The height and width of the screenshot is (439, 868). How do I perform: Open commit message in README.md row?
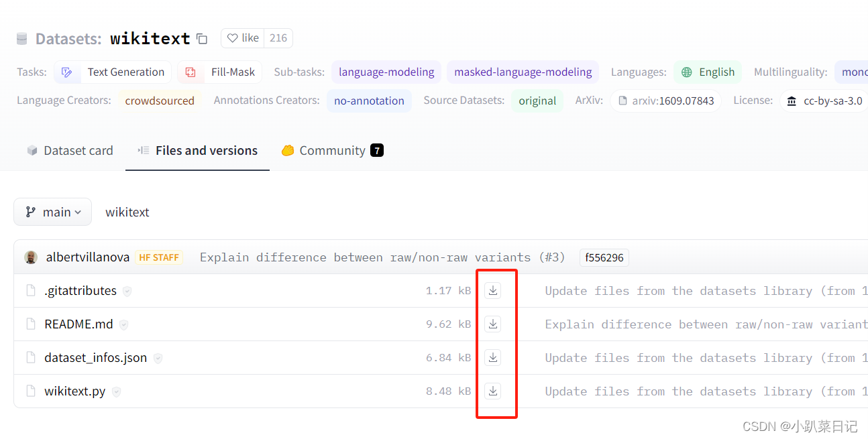point(706,324)
